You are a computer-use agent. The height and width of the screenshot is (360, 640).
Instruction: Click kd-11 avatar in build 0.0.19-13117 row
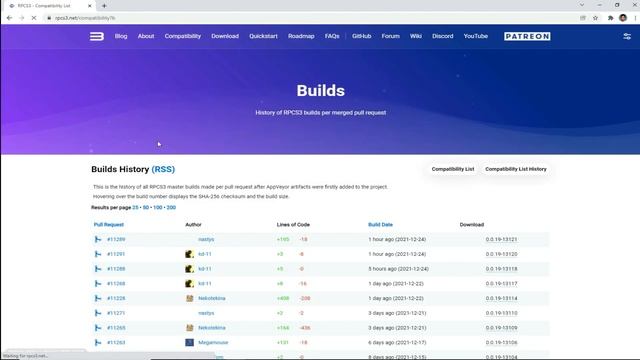click(x=189, y=283)
